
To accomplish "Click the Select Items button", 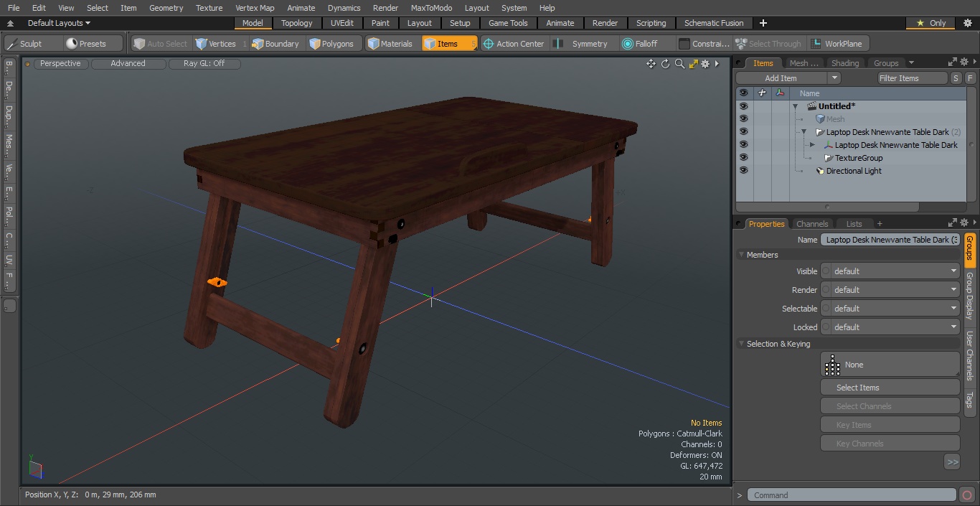I will pyautogui.click(x=890, y=388).
